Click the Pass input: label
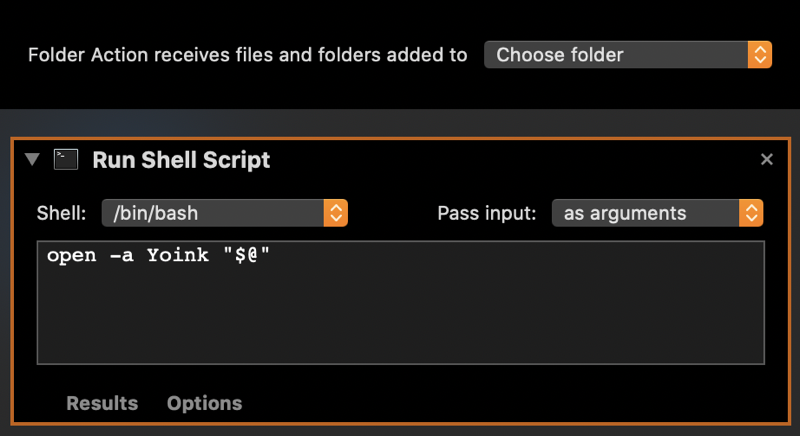 click(487, 213)
